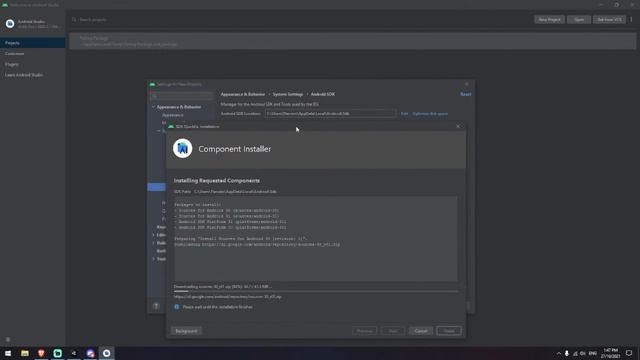
Task: Click the Finish button in installer dialog
Action: click(449, 331)
